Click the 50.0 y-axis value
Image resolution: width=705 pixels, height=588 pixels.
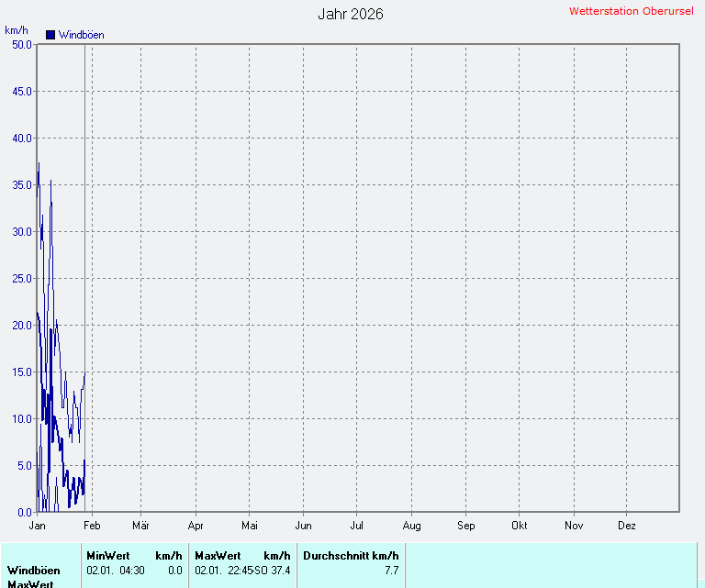point(21,44)
